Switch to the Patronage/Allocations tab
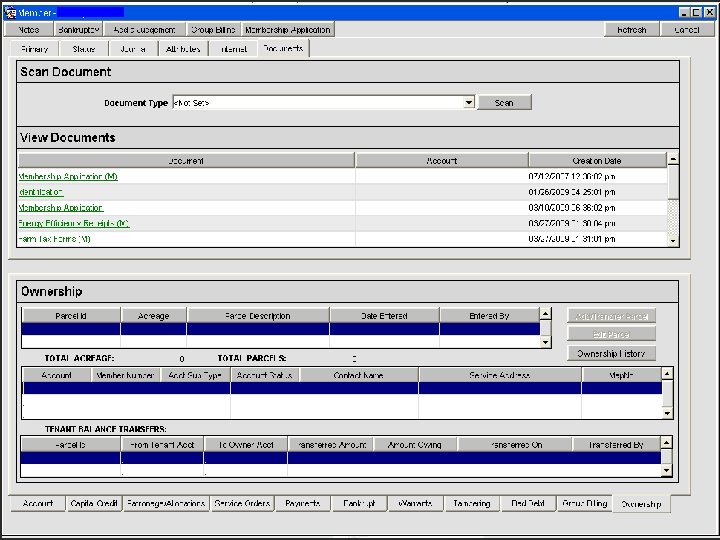 pos(166,504)
